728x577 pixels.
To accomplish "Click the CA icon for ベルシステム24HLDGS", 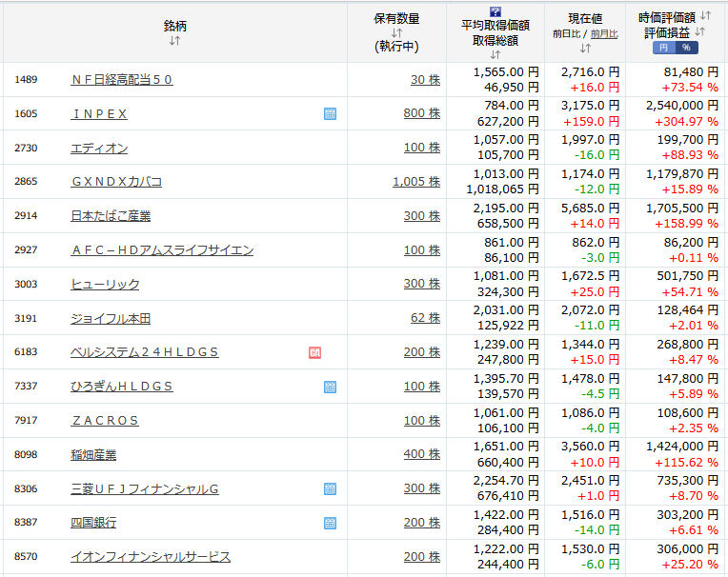I will pyautogui.click(x=314, y=353).
